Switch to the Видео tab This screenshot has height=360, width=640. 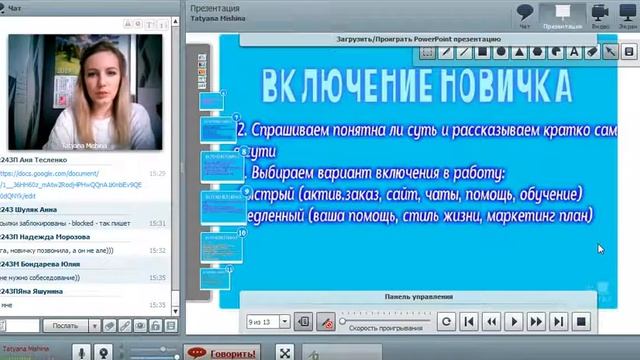[x=600, y=16]
